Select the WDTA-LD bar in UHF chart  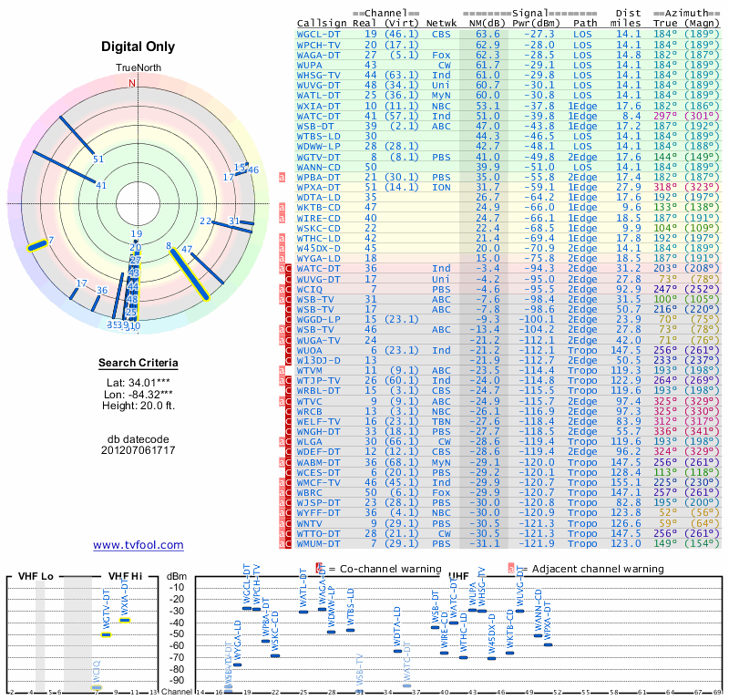point(397,650)
